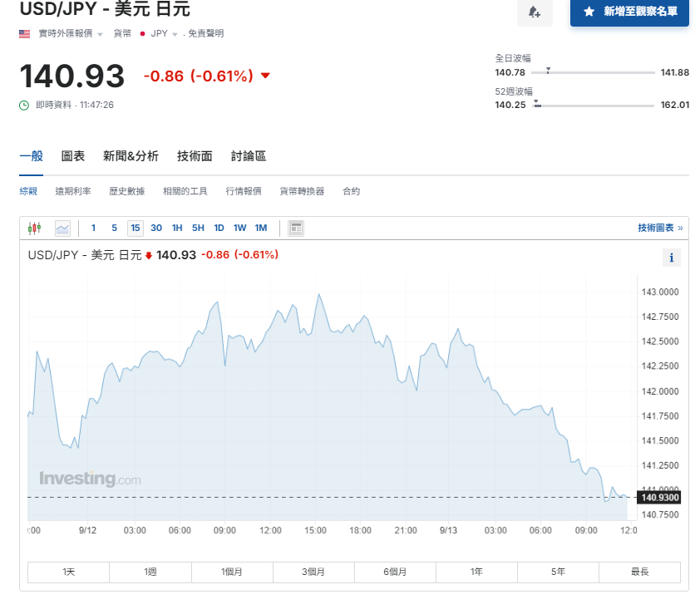This screenshot has width=700, height=614.
Task: Select the 5年 range button
Action: click(x=558, y=572)
